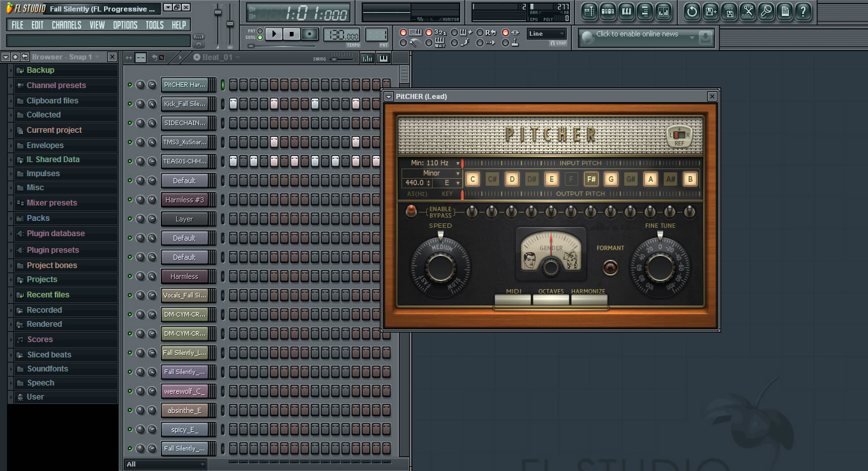This screenshot has width=868, height=471.
Task: Open the CHANNELS menu
Action: click(66, 25)
